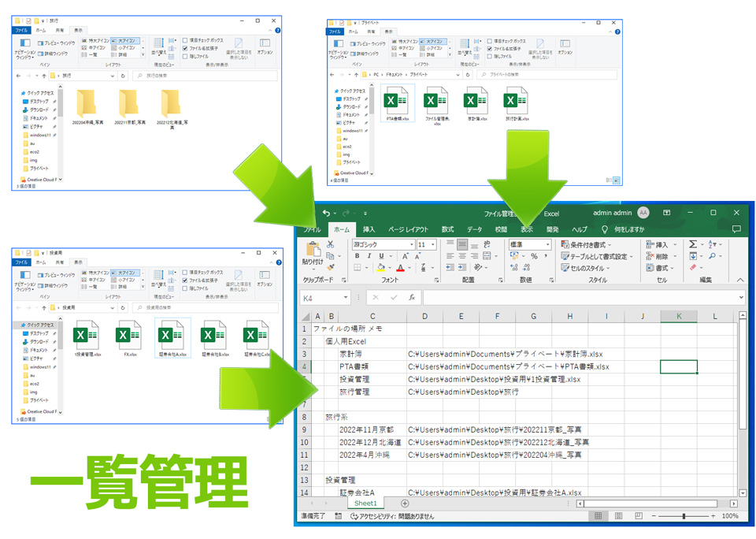
Task: Open Conditional Formatting (条件付き書式) in the ribbon
Action: (x=583, y=243)
